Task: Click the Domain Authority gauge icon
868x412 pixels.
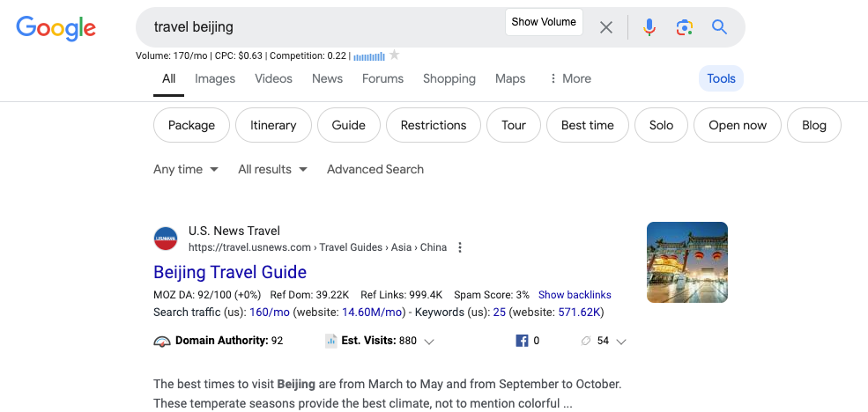Action: 161,342
